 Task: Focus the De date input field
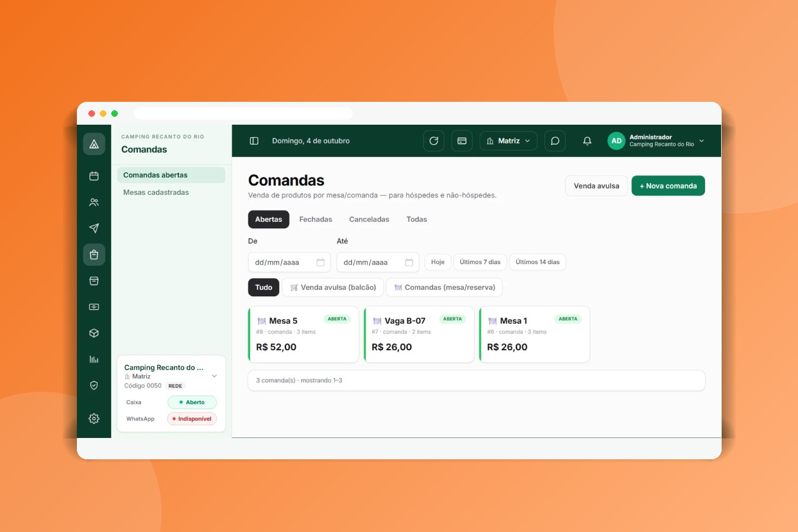(x=289, y=262)
